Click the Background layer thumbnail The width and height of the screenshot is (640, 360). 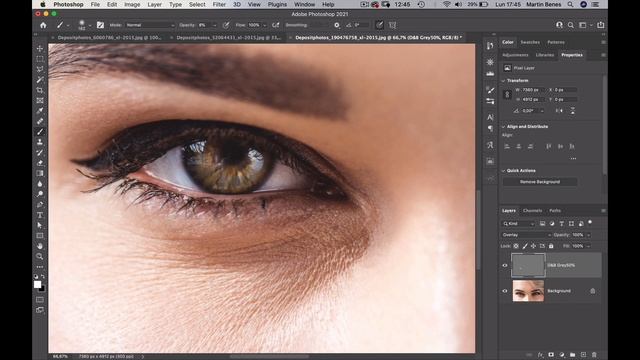pyautogui.click(x=528, y=291)
